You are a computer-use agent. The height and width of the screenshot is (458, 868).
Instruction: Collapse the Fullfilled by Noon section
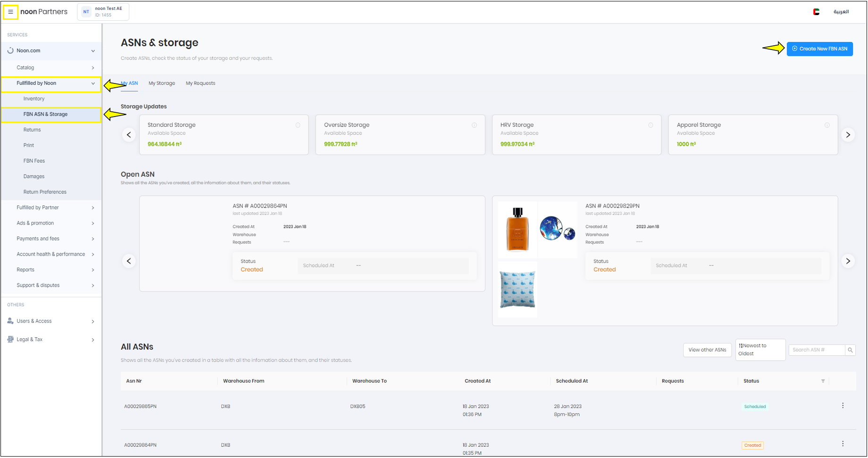tap(92, 83)
